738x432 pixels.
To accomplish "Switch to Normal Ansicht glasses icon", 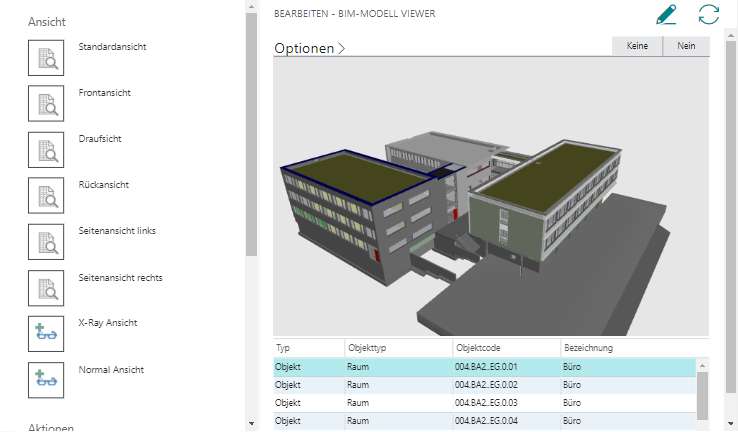I will 46,379.
